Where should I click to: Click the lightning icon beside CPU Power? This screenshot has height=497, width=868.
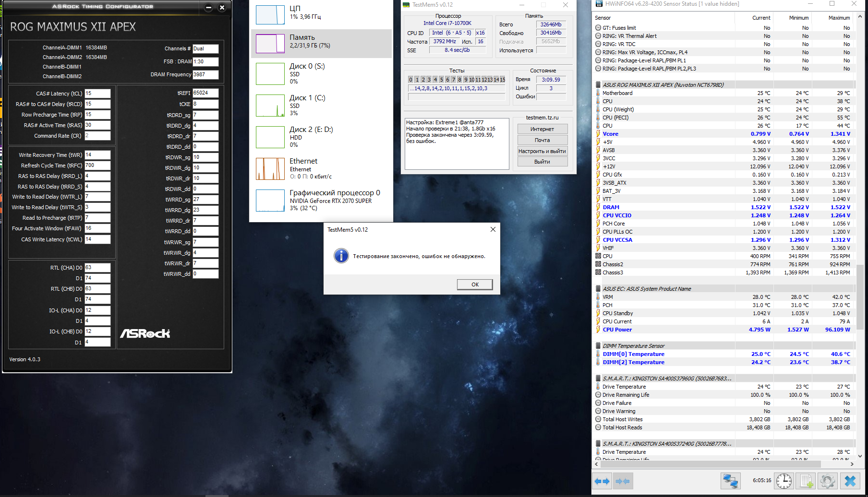coord(598,330)
